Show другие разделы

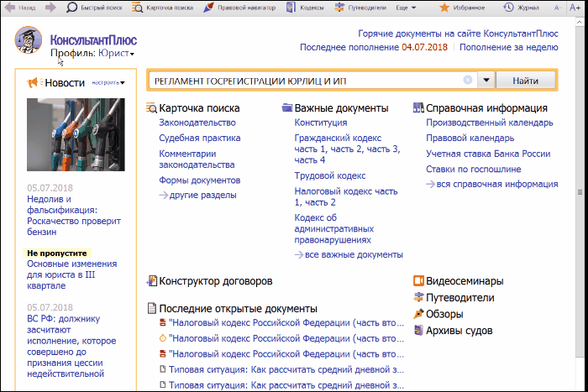pyautogui.click(x=197, y=196)
